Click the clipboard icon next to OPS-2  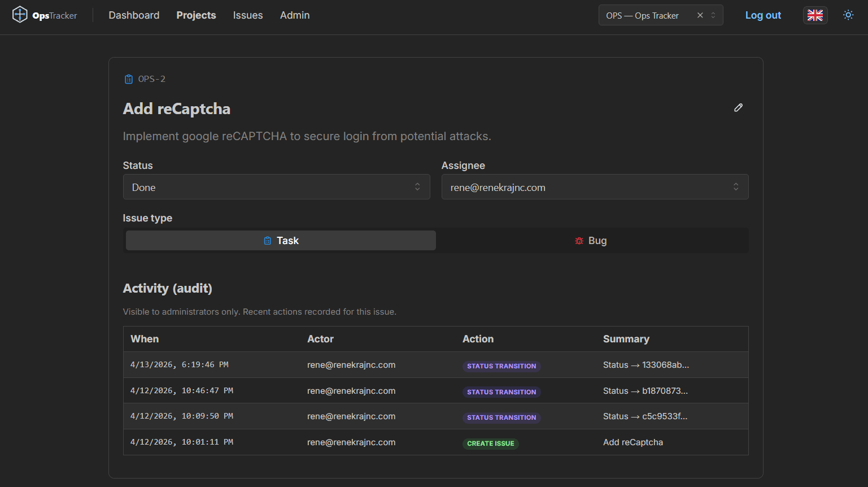coord(129,79)
